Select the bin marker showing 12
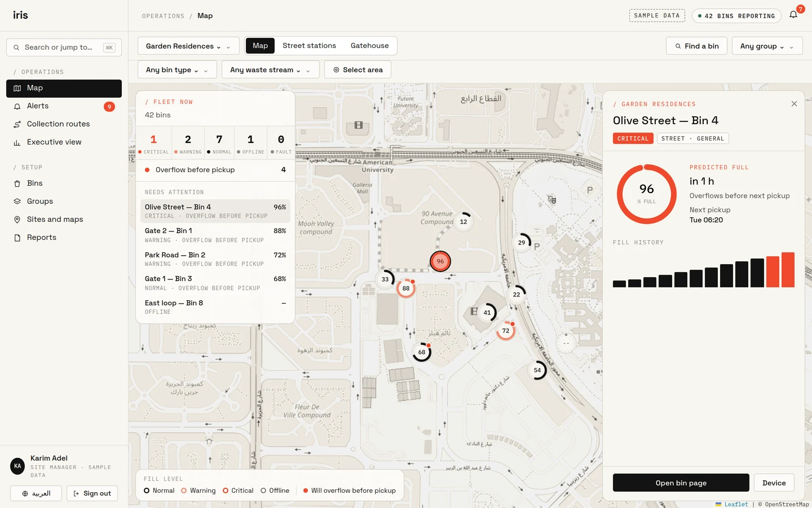 [x=464, y=222]
